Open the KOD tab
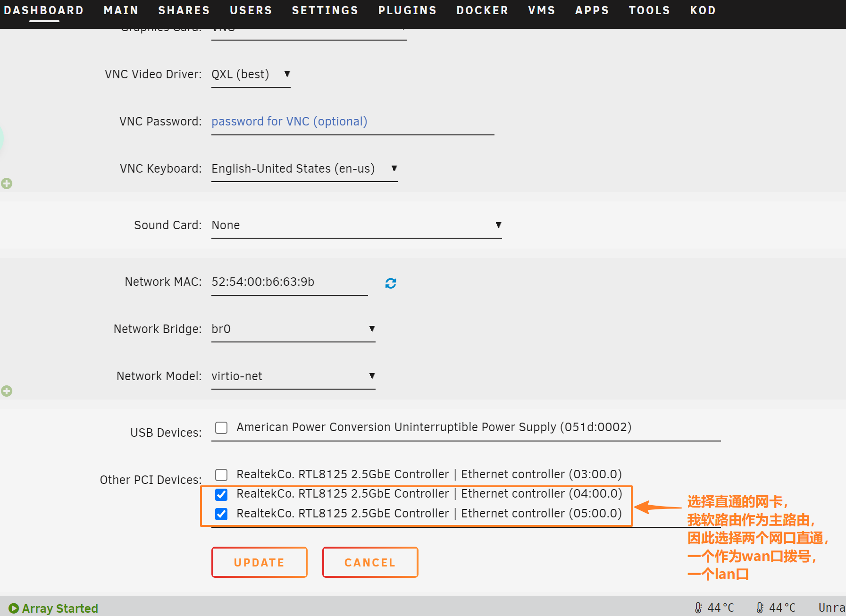 (x=703, y=10)
